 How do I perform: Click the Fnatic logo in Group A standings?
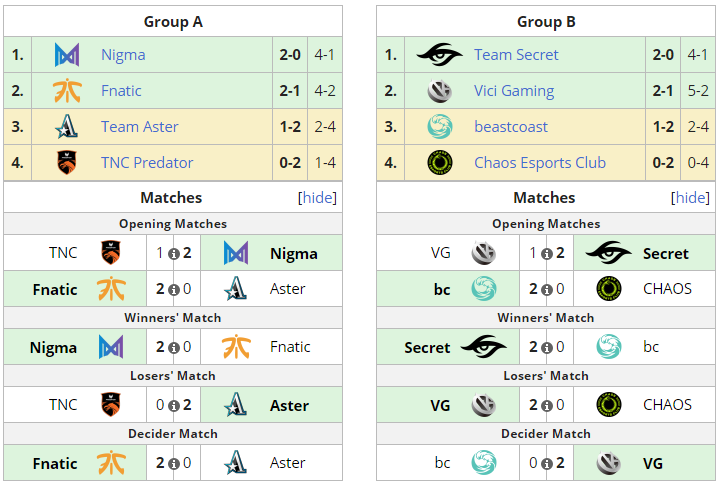(66, 91)
